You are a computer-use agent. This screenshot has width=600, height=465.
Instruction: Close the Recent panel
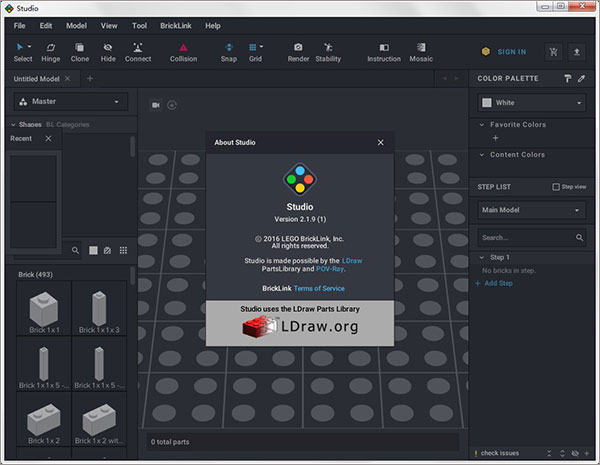[48, 139]
